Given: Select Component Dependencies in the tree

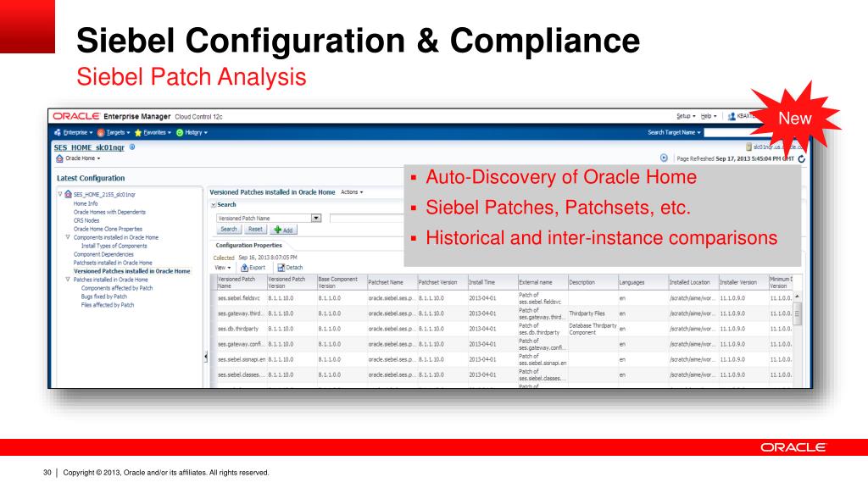Looking at the screenshot, I should coord(103,254).
